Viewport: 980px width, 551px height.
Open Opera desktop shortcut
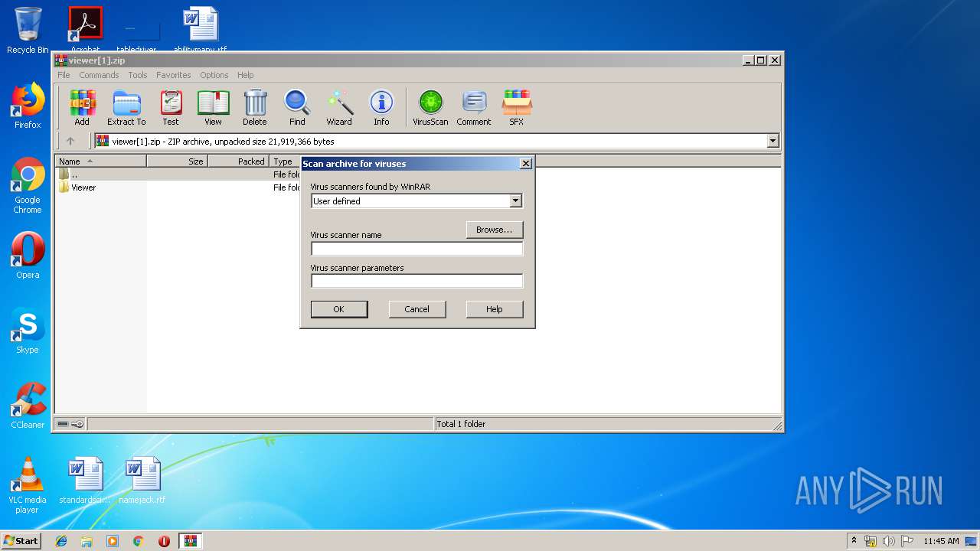(28, 256)
